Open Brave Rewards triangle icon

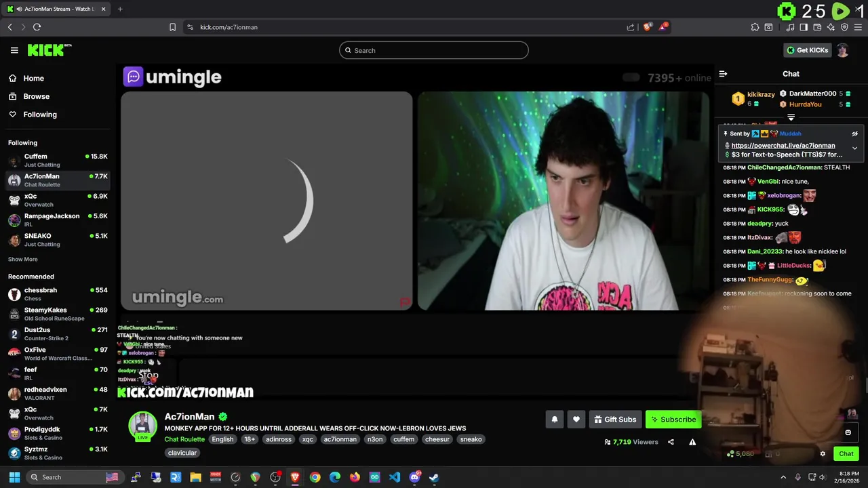pos(664,27)
